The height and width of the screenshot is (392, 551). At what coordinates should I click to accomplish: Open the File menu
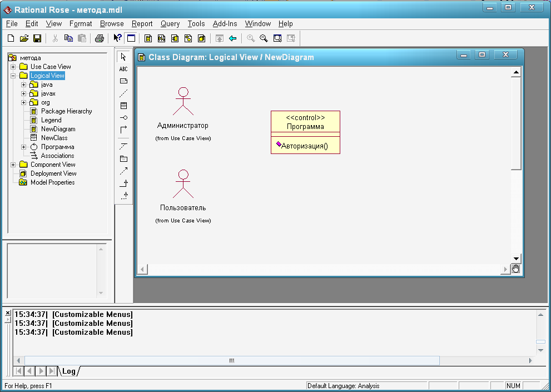(12, 23)
